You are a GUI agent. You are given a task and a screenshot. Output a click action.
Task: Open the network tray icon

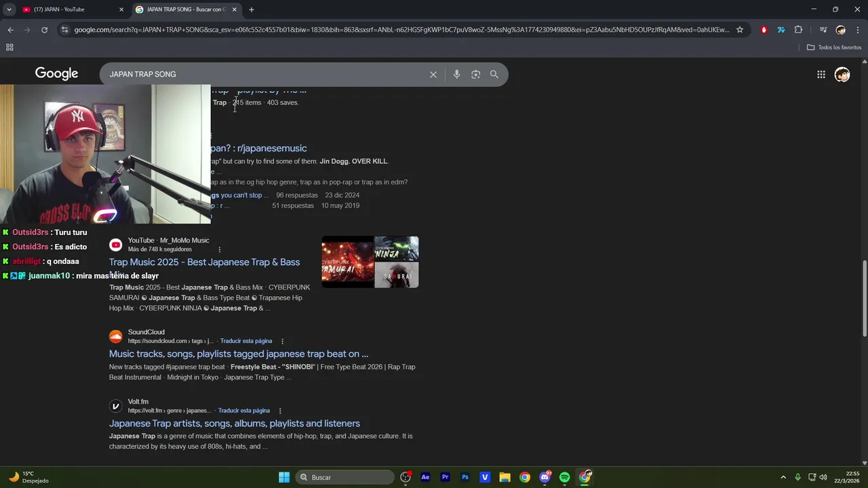[812, 477]
